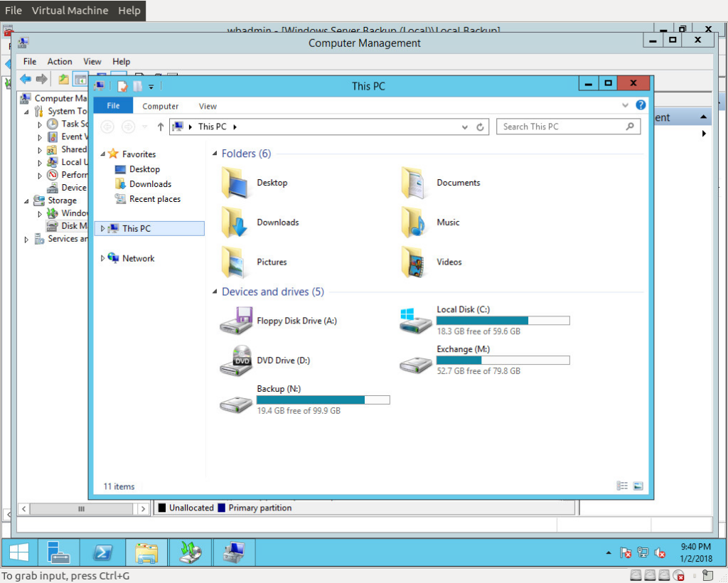Collapse Favorites in navigation pane
The width and height of the screenshot is (728, 583).
[102, 154]
